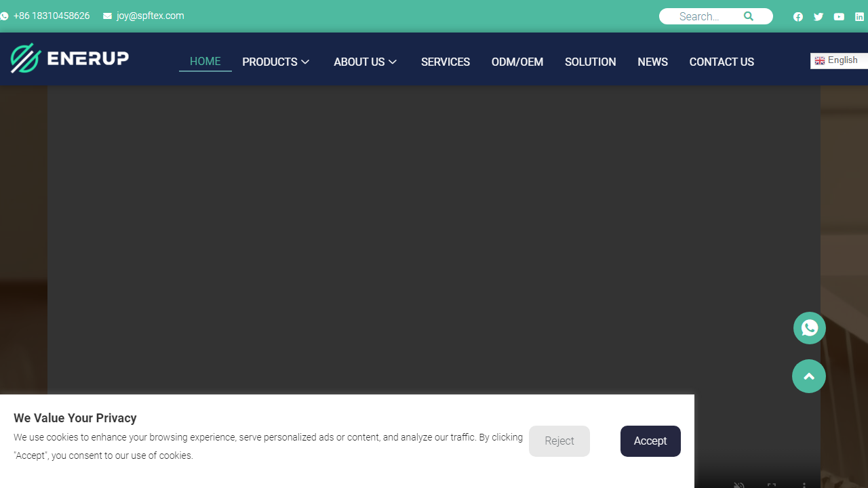Open the floating WhatsApp chat button

pyautogui.click(x=810, y=328)
